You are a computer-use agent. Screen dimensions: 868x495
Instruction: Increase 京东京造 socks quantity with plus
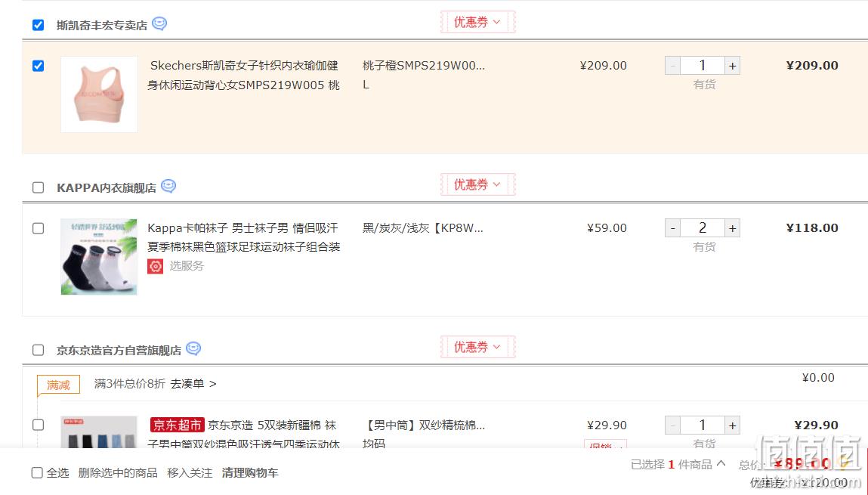pyautogui.click(x=732, y=425)
